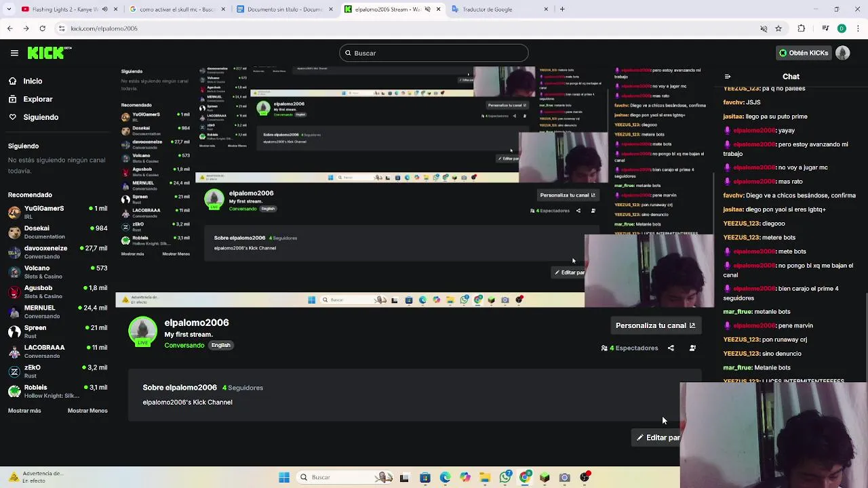Open LACOBRAAA recommended channel

[58, 351]
